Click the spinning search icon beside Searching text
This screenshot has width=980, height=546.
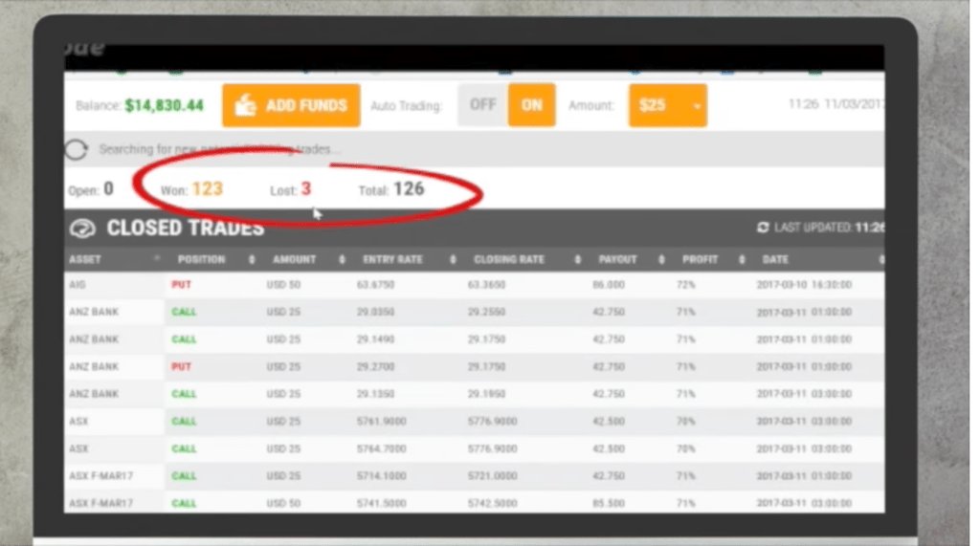[77, 149]
